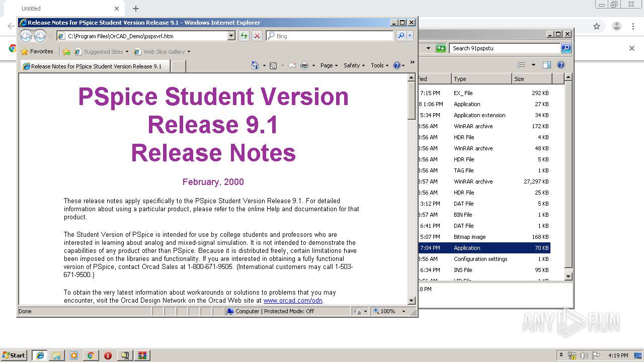Open the Page menu

tap(329, 65)
